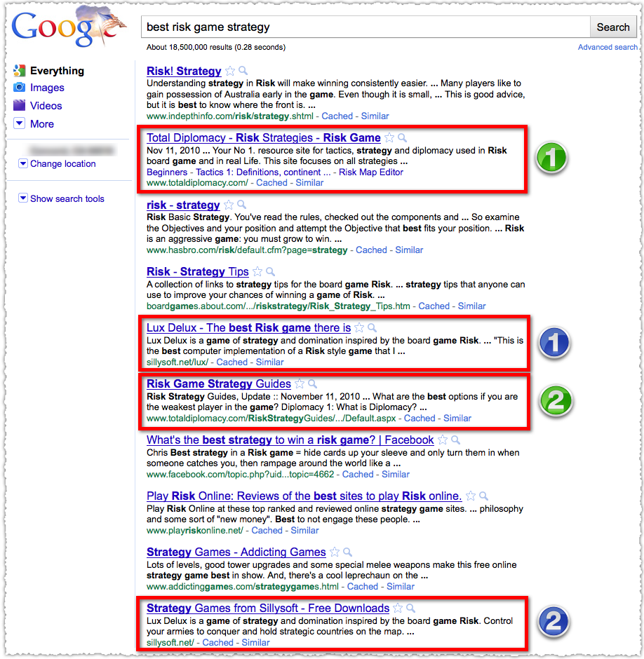Image resolution: width=644 pixels, height=659 pixels.
Task: Star the Risk - Strategy Tips result
Action: 257,272
